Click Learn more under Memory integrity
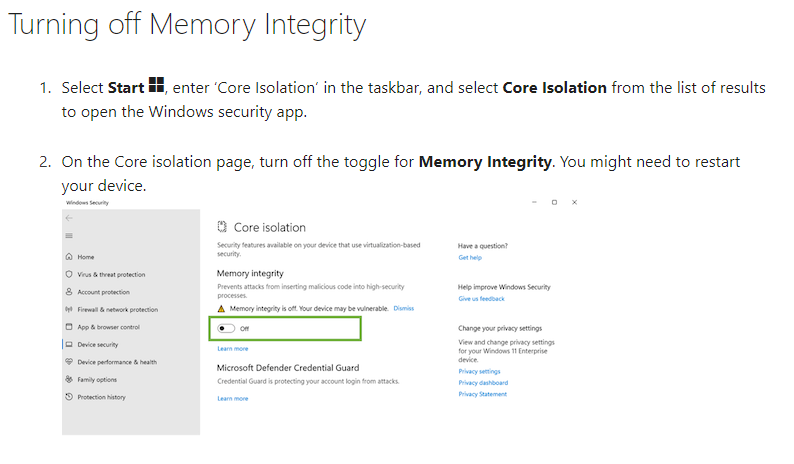794x464 pixels. (x=233, y=349)
